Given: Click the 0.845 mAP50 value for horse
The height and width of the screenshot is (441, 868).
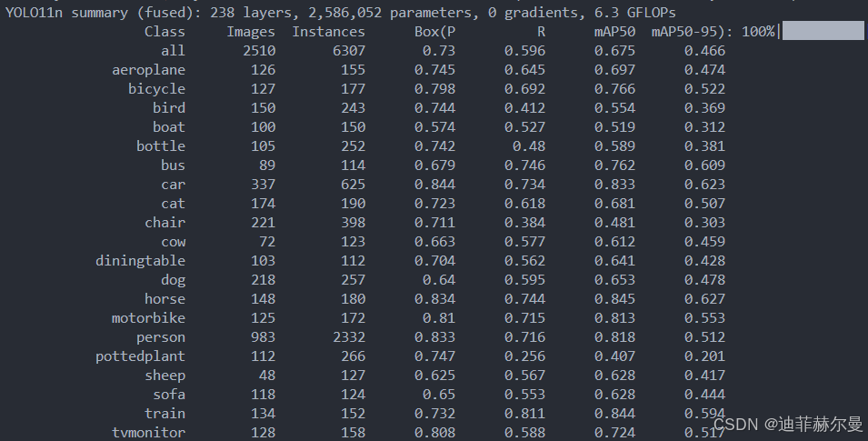Looking at the screenshot, I should (x=614, y=298).
